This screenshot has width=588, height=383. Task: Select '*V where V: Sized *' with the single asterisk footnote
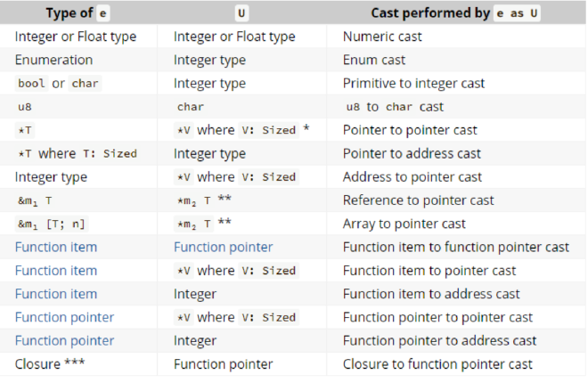click(241, 130)
